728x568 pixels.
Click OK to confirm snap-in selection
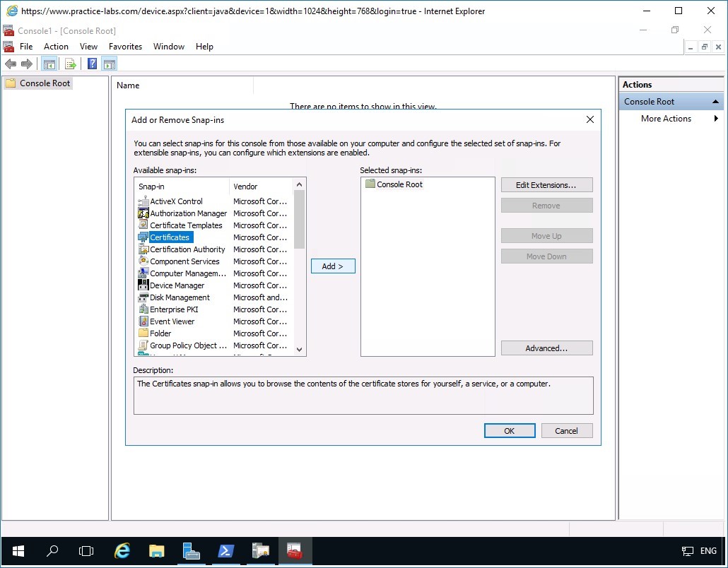510,430
